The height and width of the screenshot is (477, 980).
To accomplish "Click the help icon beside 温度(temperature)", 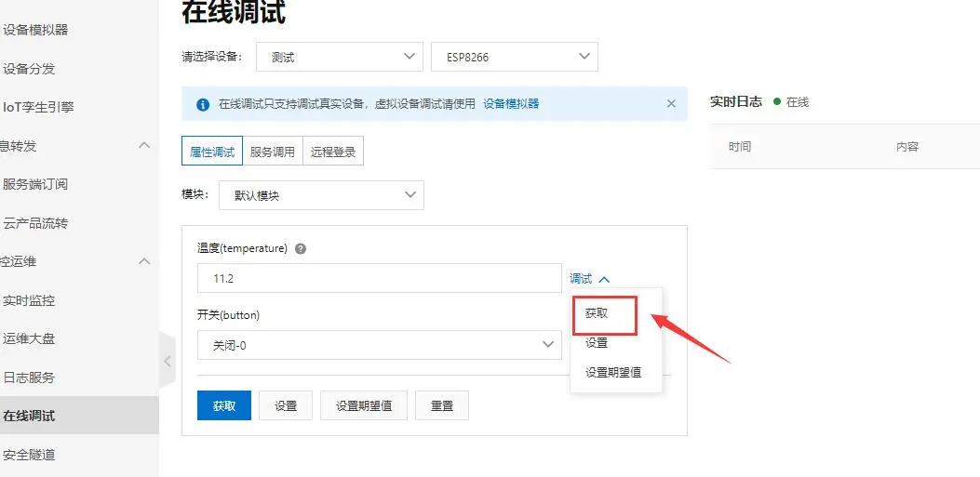I will point(301,249).
